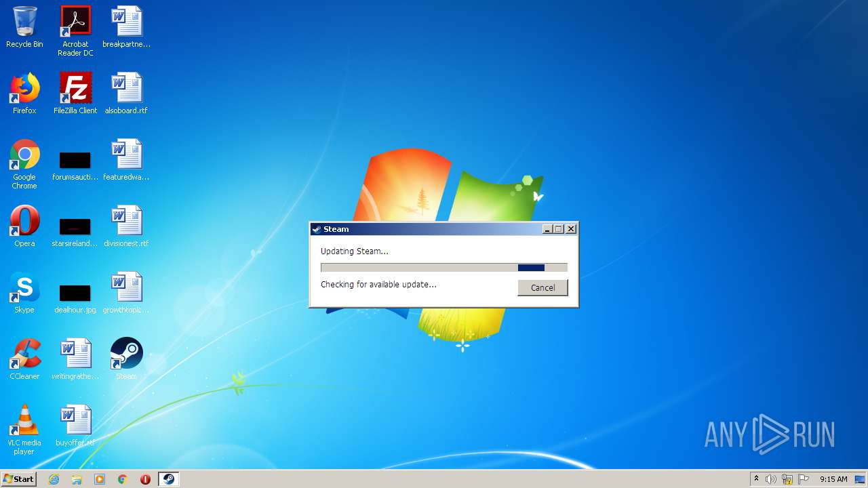Launch the Skype desktop shortcut
The height and width of the screenshot is (488, 868).
[x=24, y=293]
